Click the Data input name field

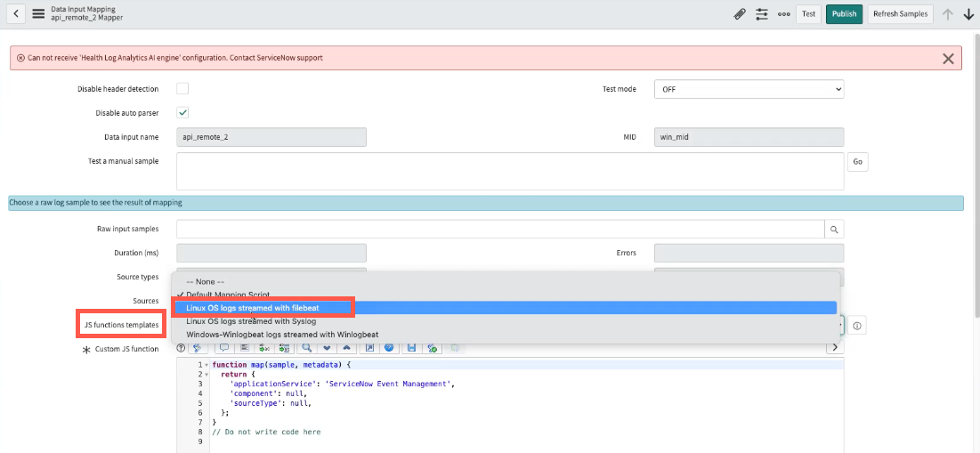[x=271, y=137]
